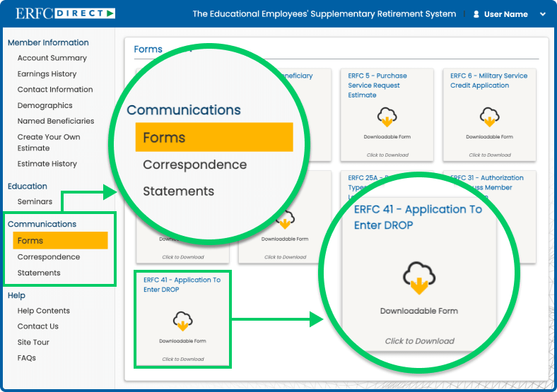Image resolution: width=557 pixels, height=392 pixels.
Task: Open Correspondence in the left sidebar
Action: [49, 256]
